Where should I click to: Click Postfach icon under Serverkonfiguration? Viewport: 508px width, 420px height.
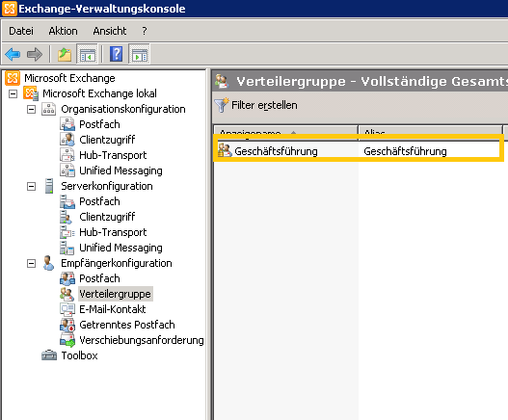(67, 201)
